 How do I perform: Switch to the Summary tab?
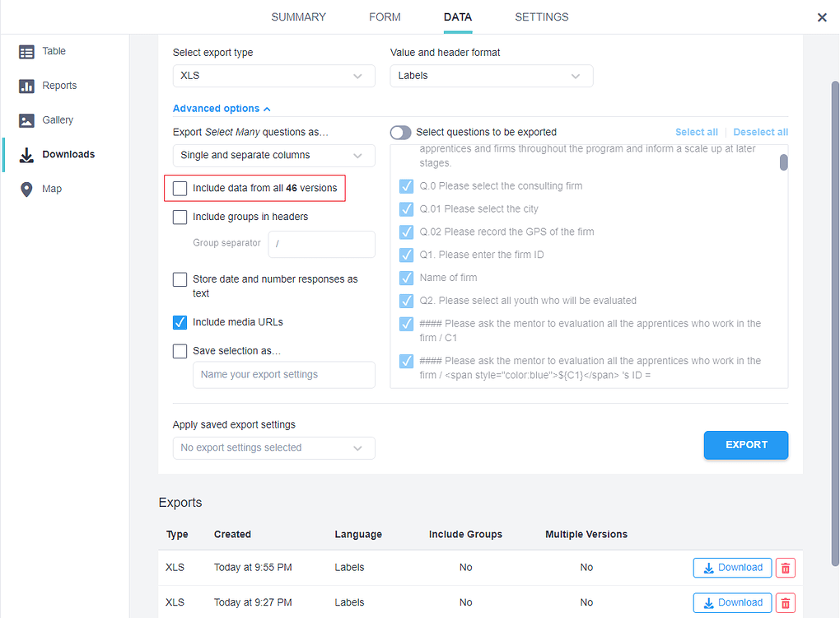pyautogui.click(x=298, y=16)
